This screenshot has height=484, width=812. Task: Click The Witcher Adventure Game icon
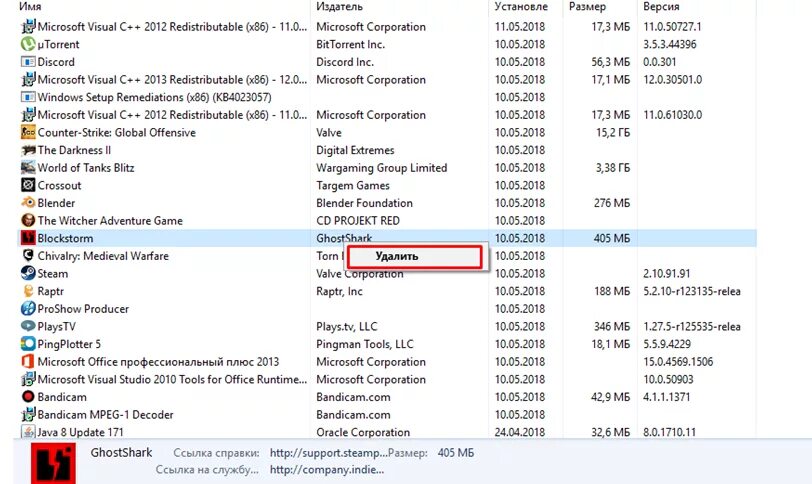pos(28,221)
